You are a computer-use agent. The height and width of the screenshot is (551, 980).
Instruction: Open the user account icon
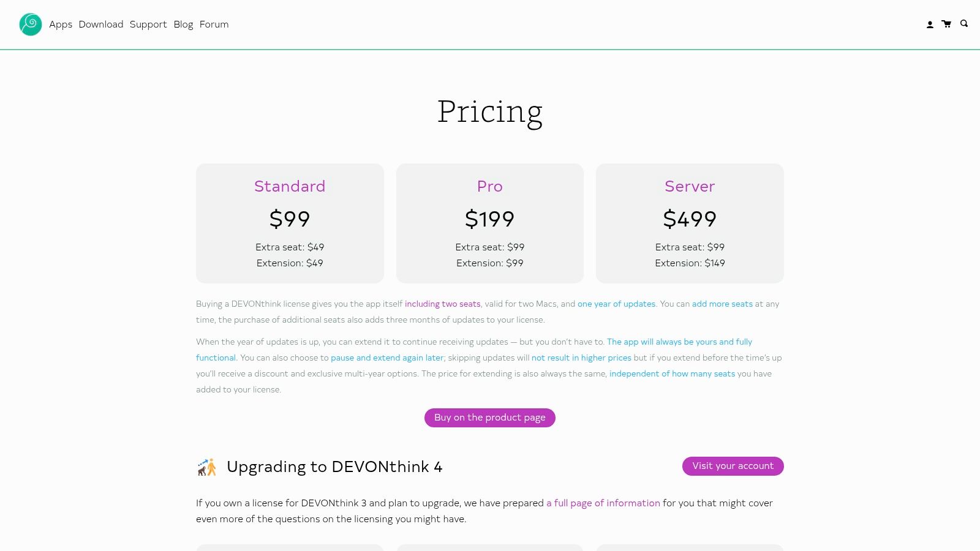[x=930, y=24]
